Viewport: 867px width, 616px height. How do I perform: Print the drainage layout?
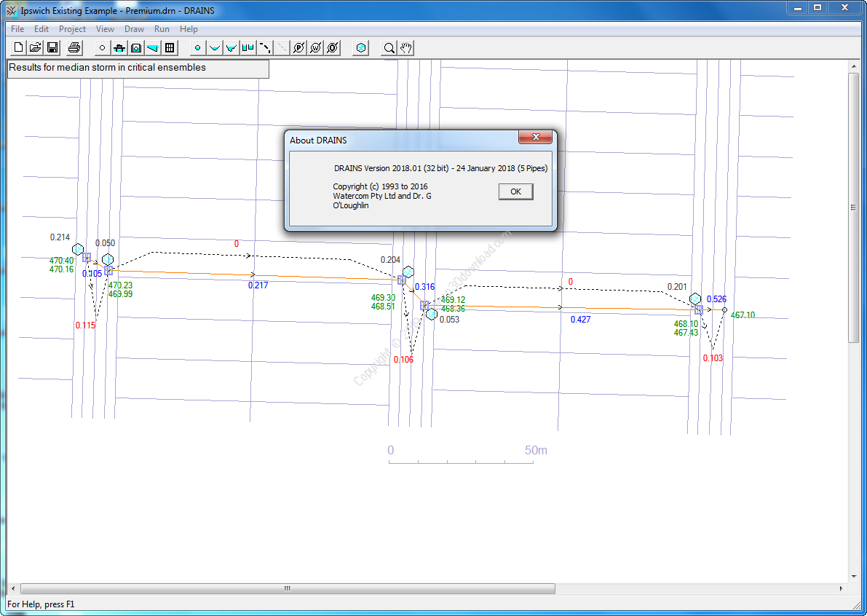click(x=74, y=47)
